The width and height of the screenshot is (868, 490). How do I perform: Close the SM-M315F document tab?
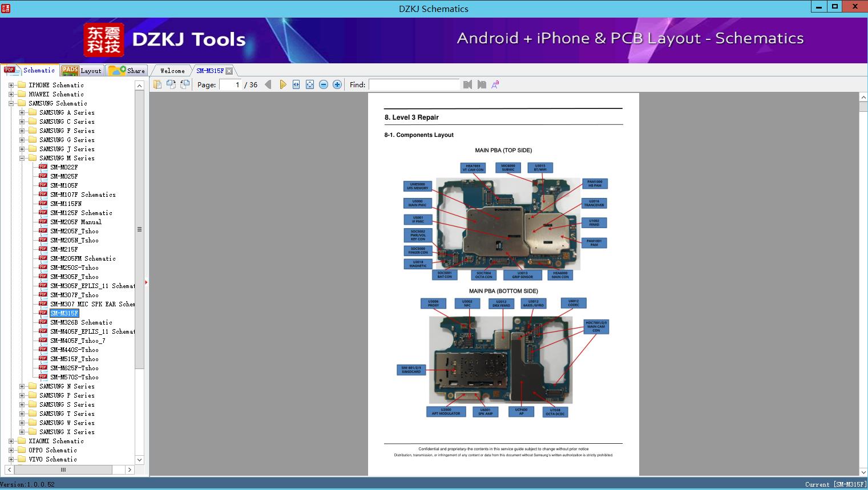tap(229, 71)
